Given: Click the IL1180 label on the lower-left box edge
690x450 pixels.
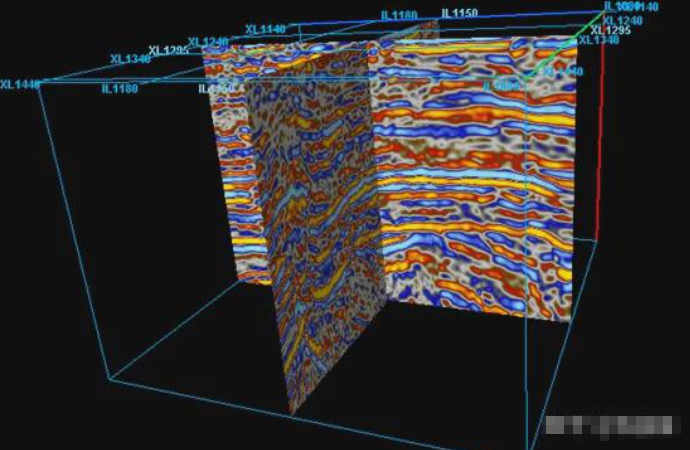Looking at the screenshot, I should coord(120,88).
